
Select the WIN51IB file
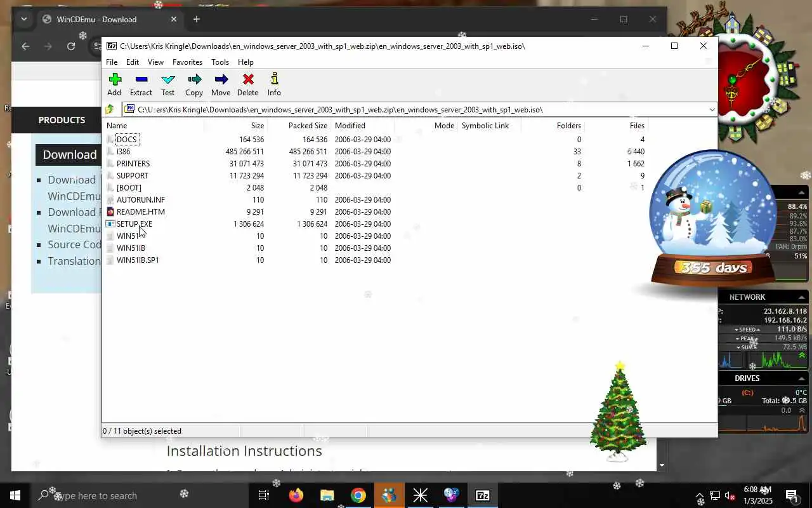click(130, 248)
